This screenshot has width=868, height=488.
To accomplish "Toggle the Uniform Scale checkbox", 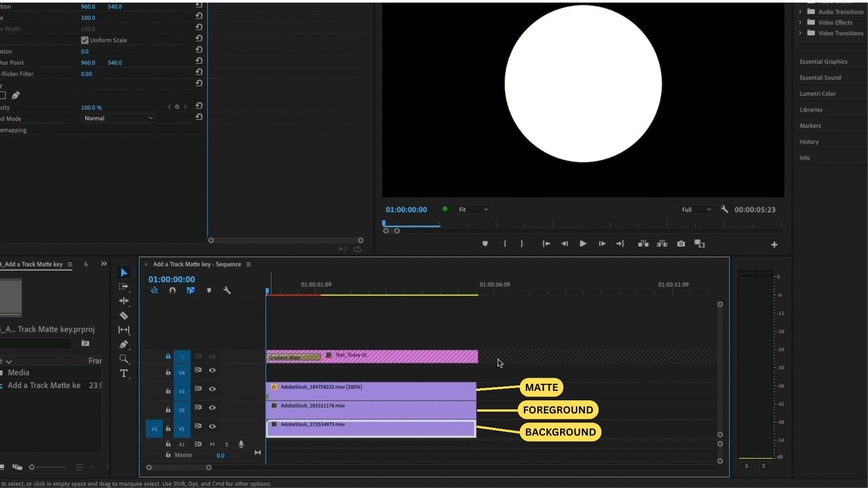I will (85, 40).
